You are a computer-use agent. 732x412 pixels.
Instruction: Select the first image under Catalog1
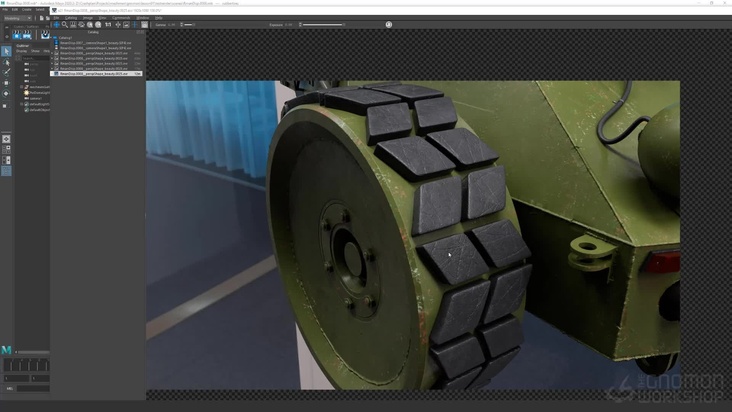click(x=96, y=43)
